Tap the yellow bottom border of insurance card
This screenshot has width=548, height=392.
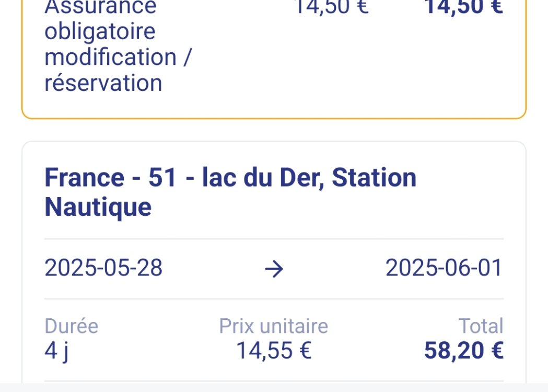tap(274, 119)
